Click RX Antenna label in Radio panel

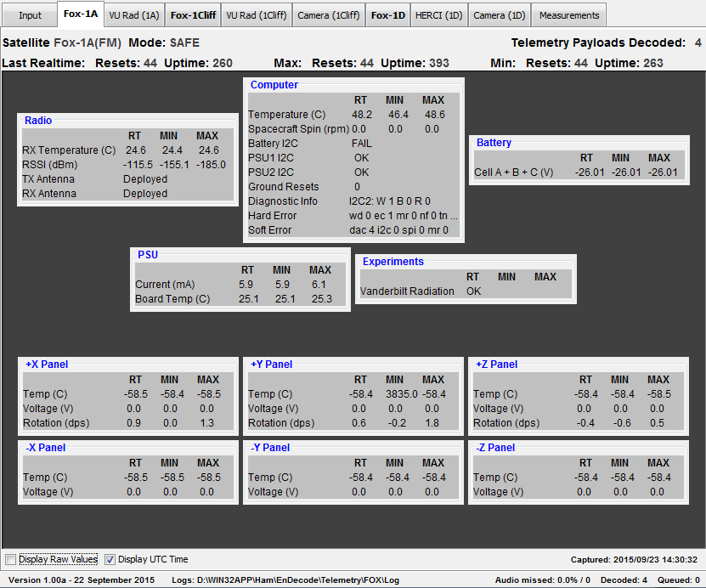tap(49, 193)
